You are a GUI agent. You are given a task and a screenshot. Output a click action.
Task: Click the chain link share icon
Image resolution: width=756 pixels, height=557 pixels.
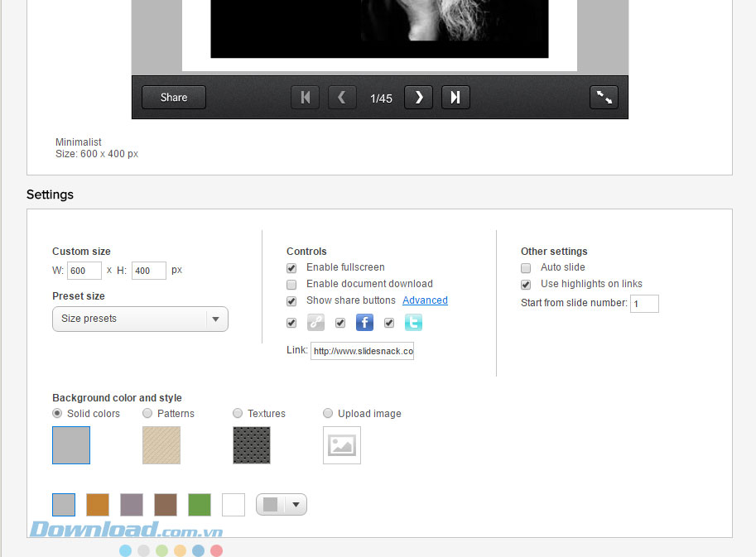coord(315,323)
